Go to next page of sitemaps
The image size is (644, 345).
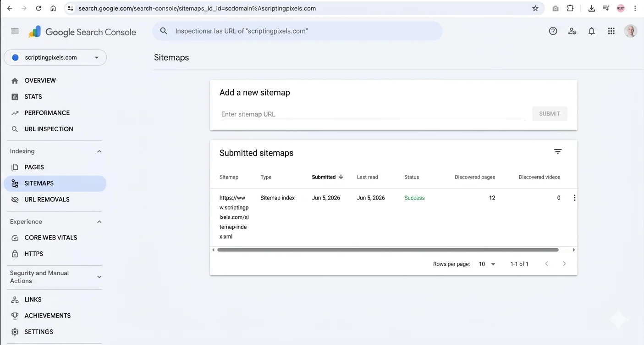tap(564, 264)
